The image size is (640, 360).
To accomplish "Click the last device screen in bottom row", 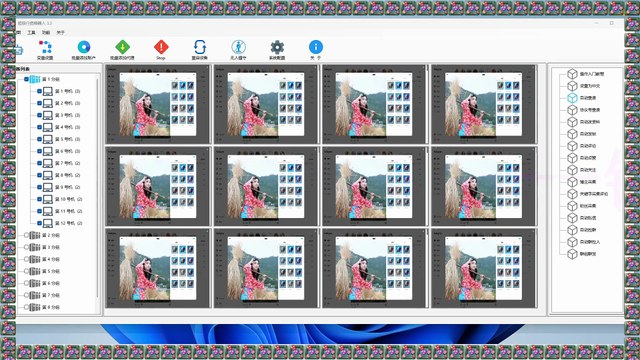I will (x=484, y=268).
